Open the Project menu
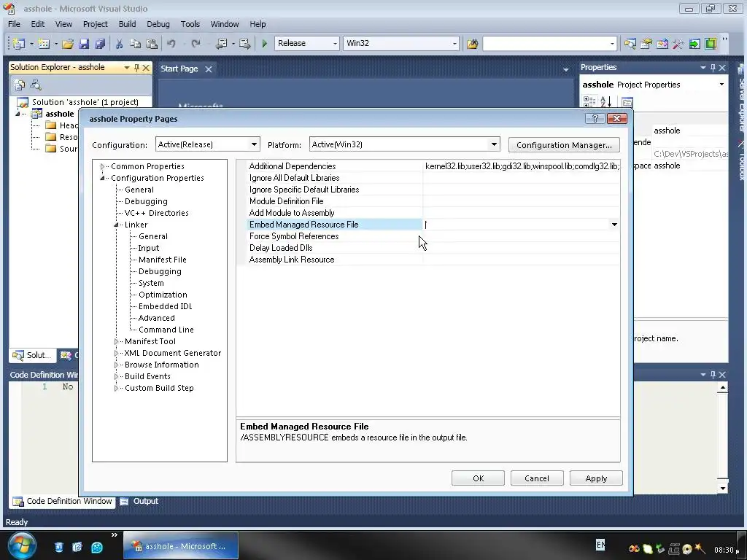This screenshot has height=560, width=747. pos(96,24)
